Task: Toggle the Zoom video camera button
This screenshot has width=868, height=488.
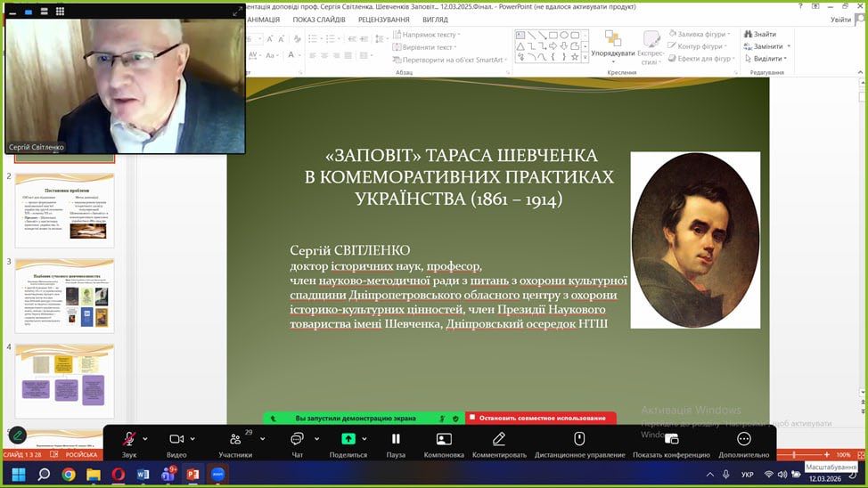Action: pos(176,440)
